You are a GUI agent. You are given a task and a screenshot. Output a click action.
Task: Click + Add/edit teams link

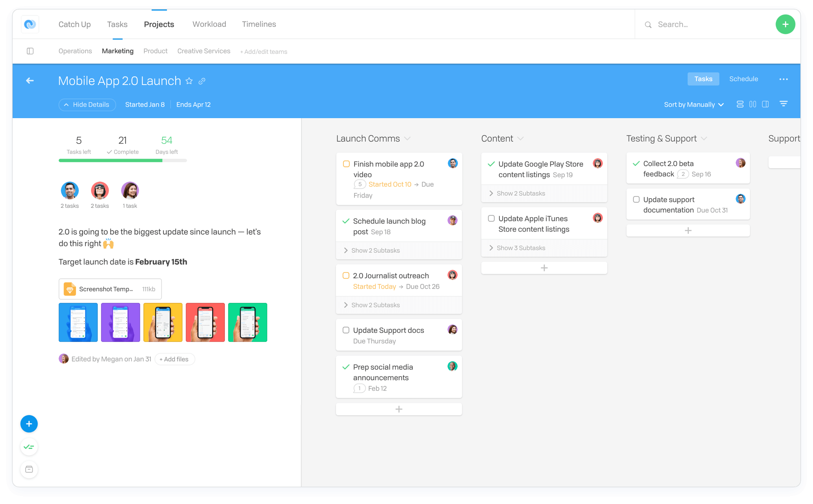(x=264, y=52)
